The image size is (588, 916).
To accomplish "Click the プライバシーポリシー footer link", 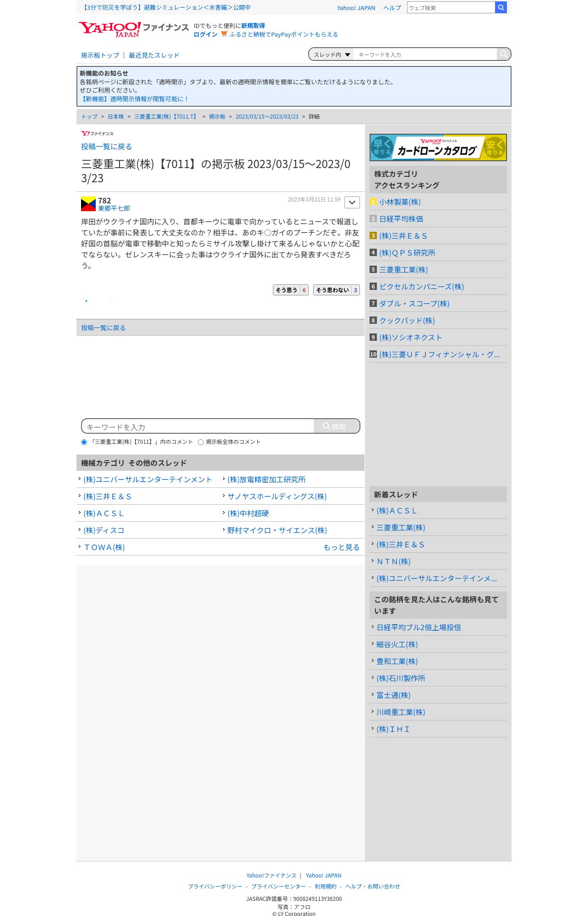I will [x=215, y=886].
